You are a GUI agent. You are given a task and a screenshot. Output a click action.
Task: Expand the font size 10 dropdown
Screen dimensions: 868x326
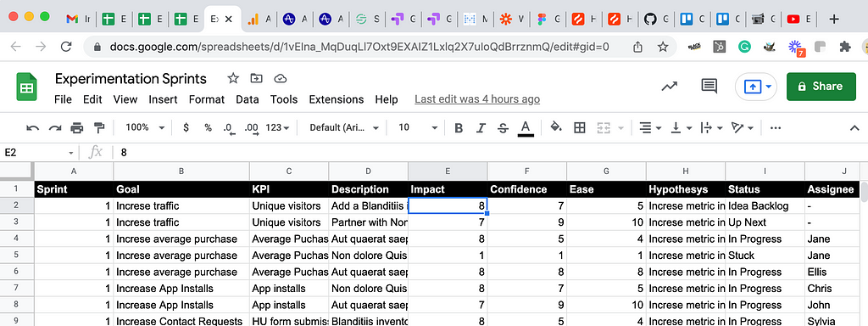(x=418, y=127)
